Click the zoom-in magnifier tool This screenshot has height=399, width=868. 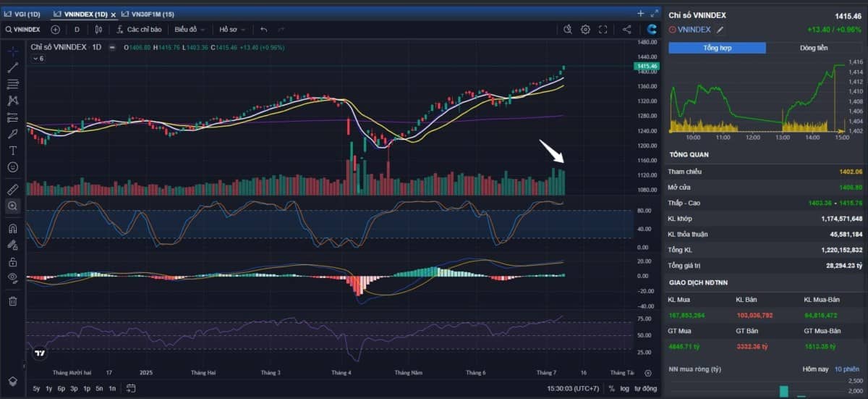pos(12,206)
